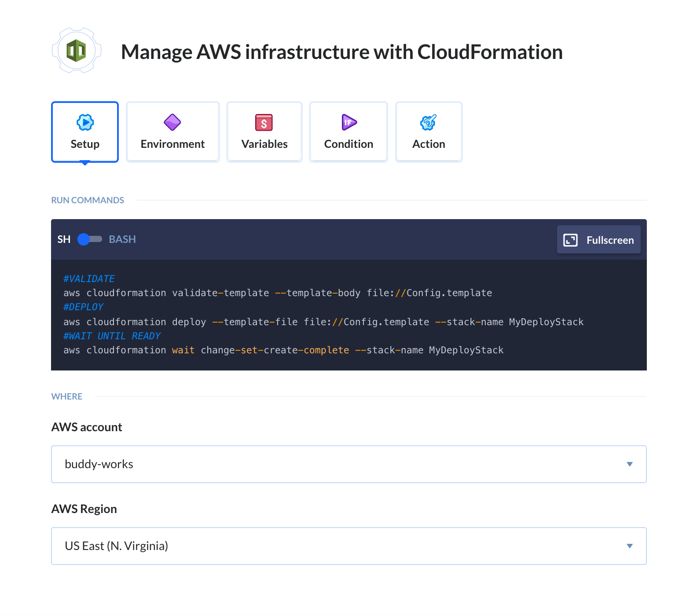Click the Condition IF arrow icon
The height and width of the screenshot is (616, 697).
click(x=349, y=122)
